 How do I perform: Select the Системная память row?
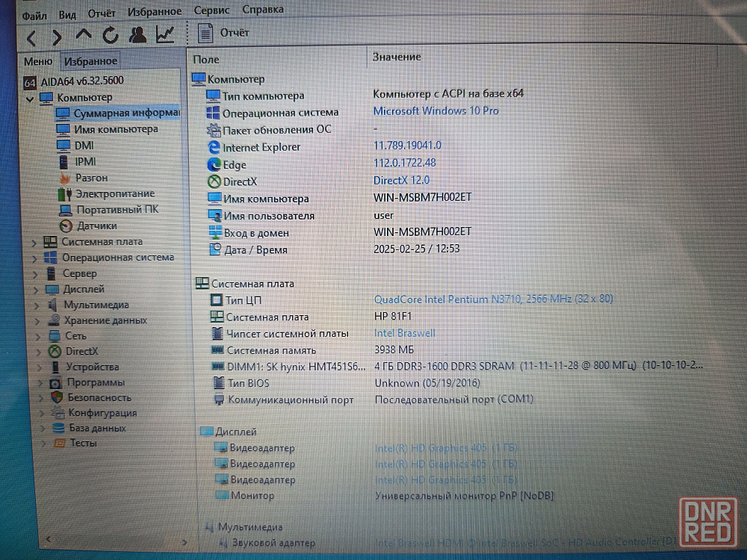click(x=314, y=350)
